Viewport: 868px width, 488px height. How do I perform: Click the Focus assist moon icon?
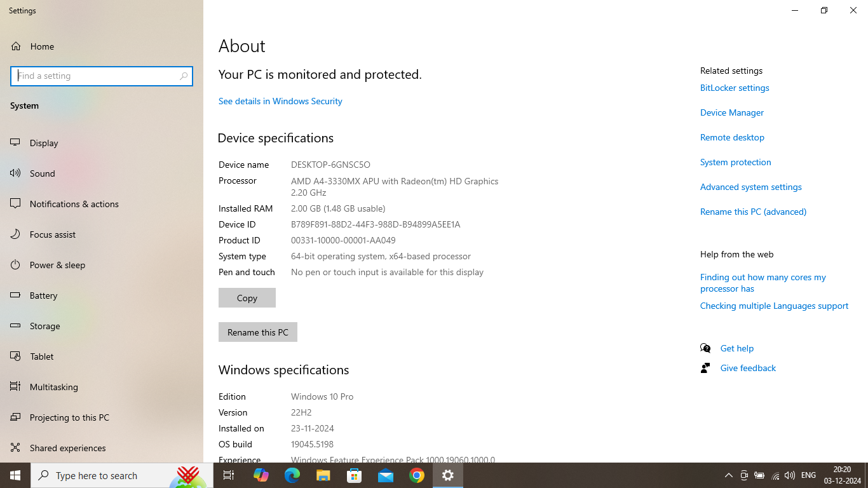[x=16, y=234]
